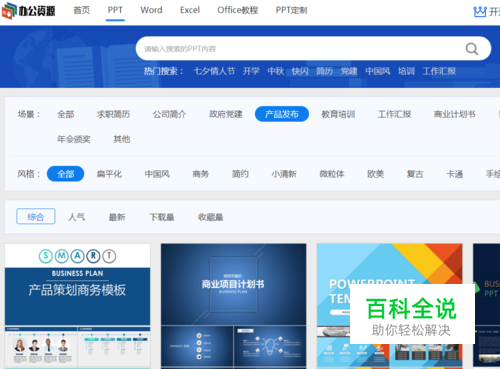Open the PPT nav tab
The image size is (500, 369).
point(115,10)
